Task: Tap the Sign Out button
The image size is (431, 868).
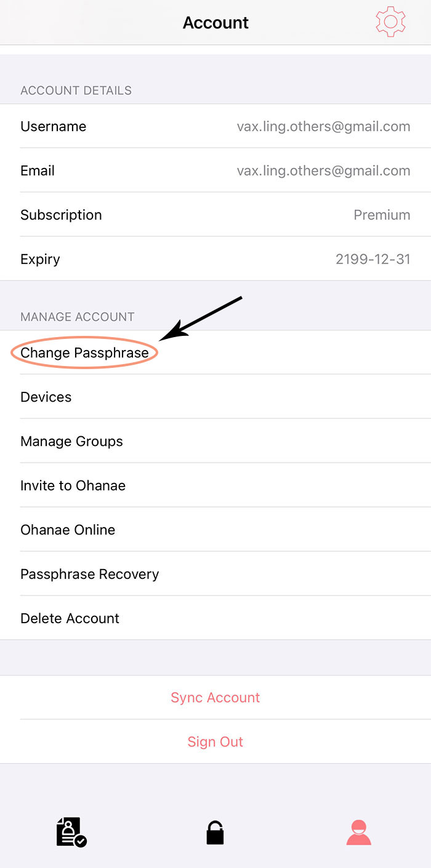Action: click(216, 742)
